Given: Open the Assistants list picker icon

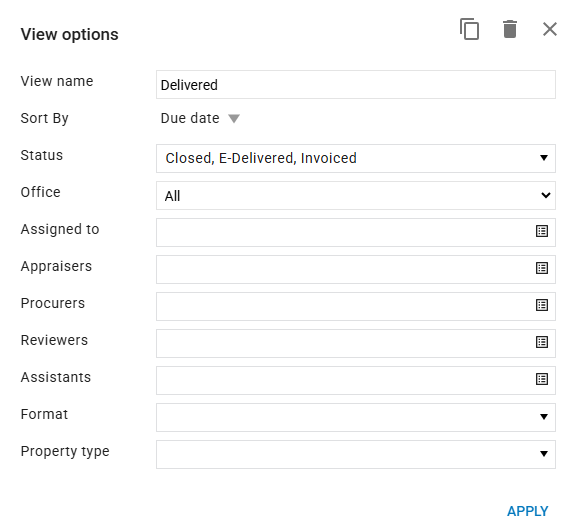Looking at the screenshot, I should point(542,379).
